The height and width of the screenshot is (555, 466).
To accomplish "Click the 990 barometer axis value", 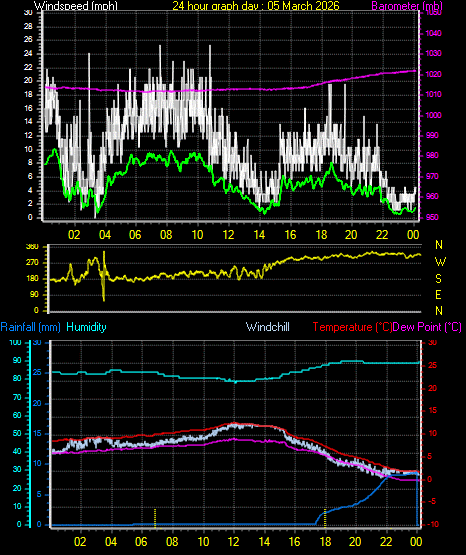I will pyautogui.click(x=432, y=135).
